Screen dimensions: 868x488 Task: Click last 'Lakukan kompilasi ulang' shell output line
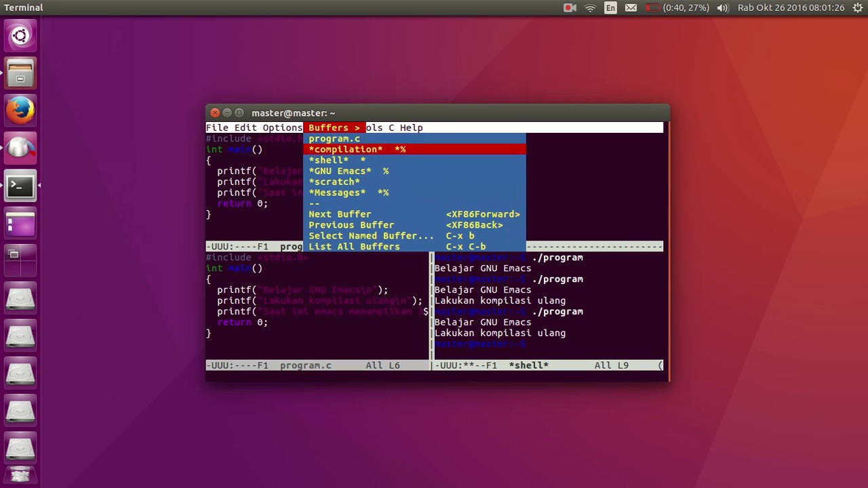pos(500,333)
